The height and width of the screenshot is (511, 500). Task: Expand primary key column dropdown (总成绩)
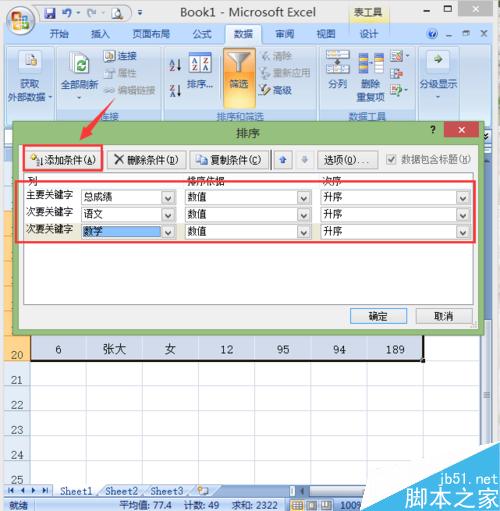168,198
